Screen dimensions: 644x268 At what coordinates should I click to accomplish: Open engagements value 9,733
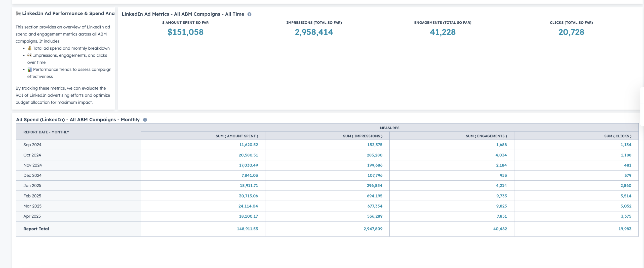click(x=502, y=196)
